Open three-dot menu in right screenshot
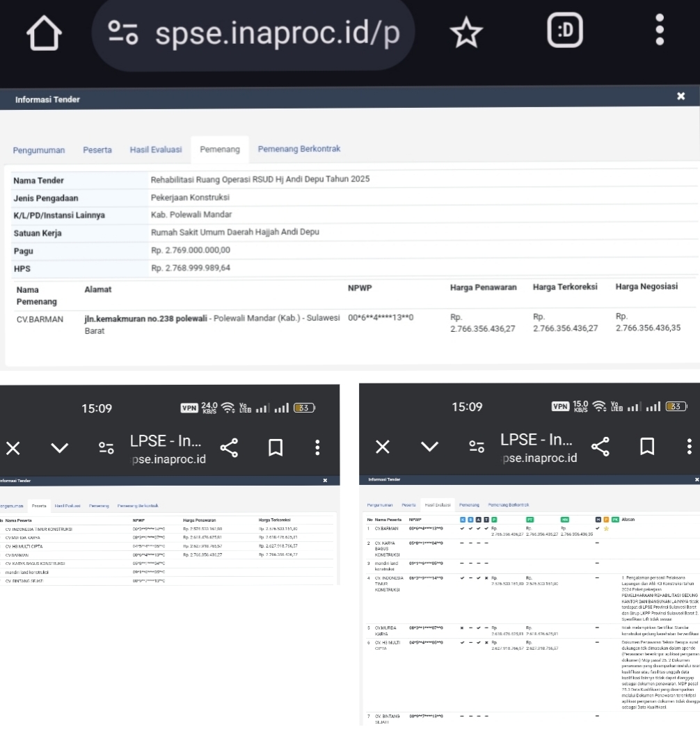 click(689, 447)
